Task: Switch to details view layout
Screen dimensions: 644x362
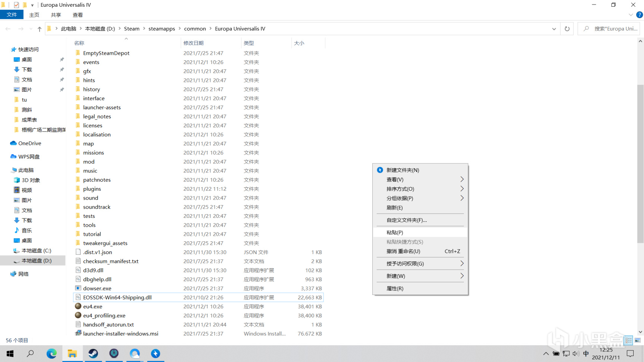Action: [x=629, y=340]
